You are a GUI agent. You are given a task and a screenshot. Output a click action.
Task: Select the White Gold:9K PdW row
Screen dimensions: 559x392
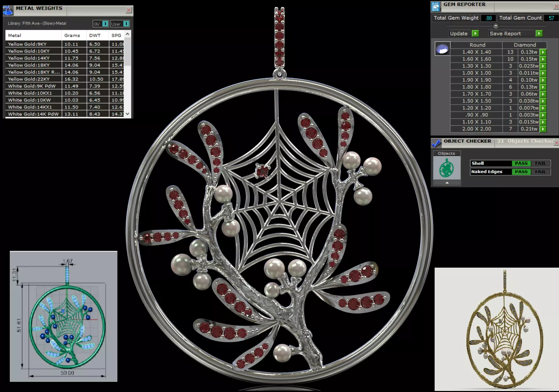coord(65,86)
